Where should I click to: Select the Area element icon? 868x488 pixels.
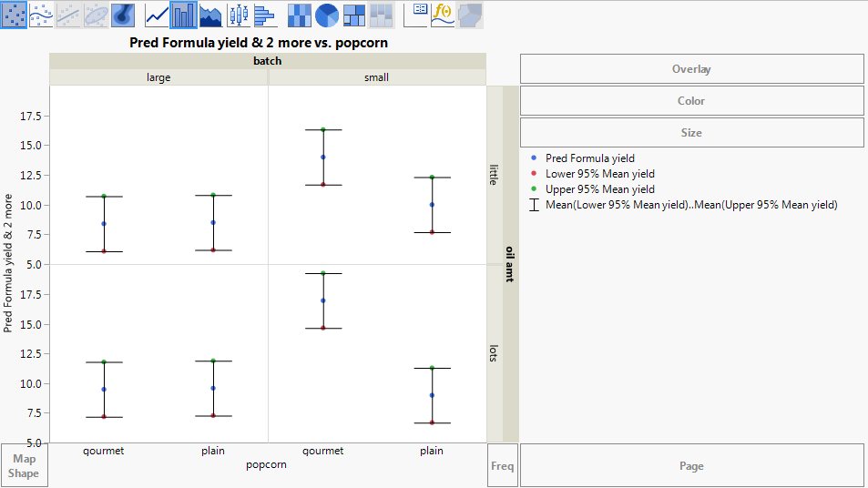(211, 15)
